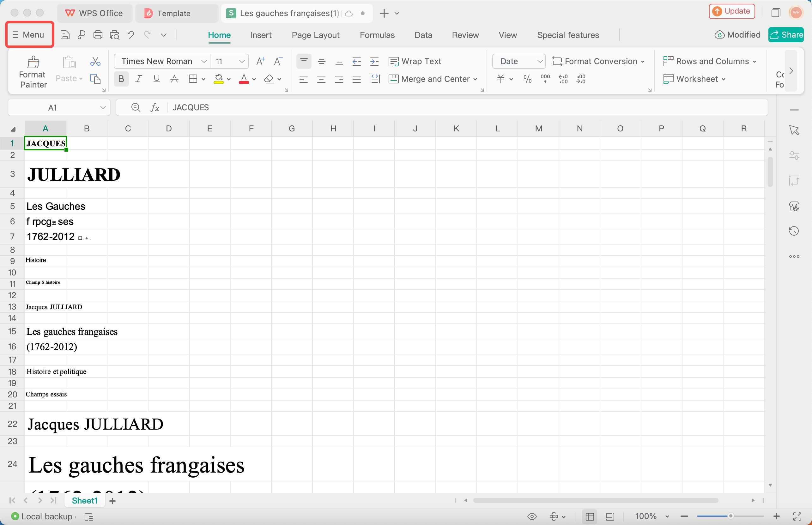Increase decimal places
This screenshot has width=812, height=525.
click(x=563, y=79)
